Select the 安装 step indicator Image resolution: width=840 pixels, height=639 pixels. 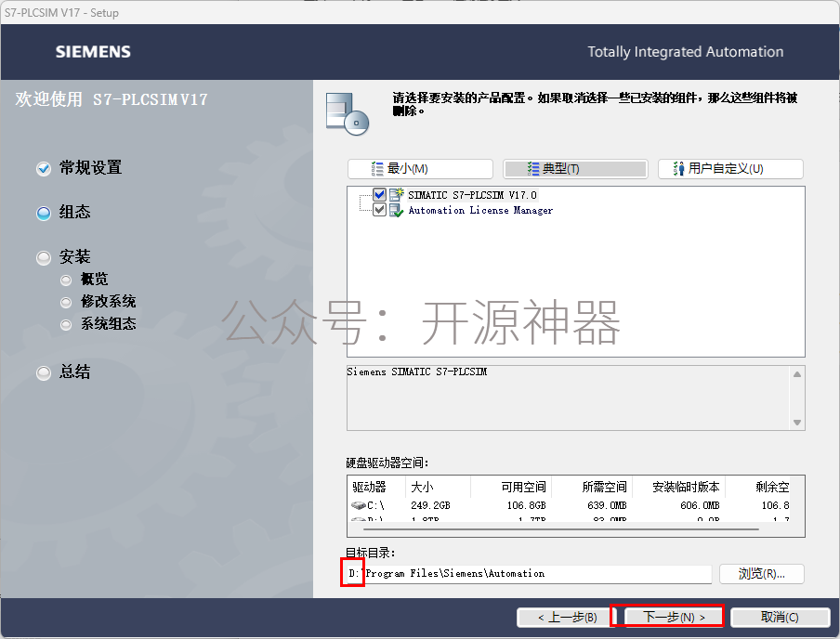point(44,257)
